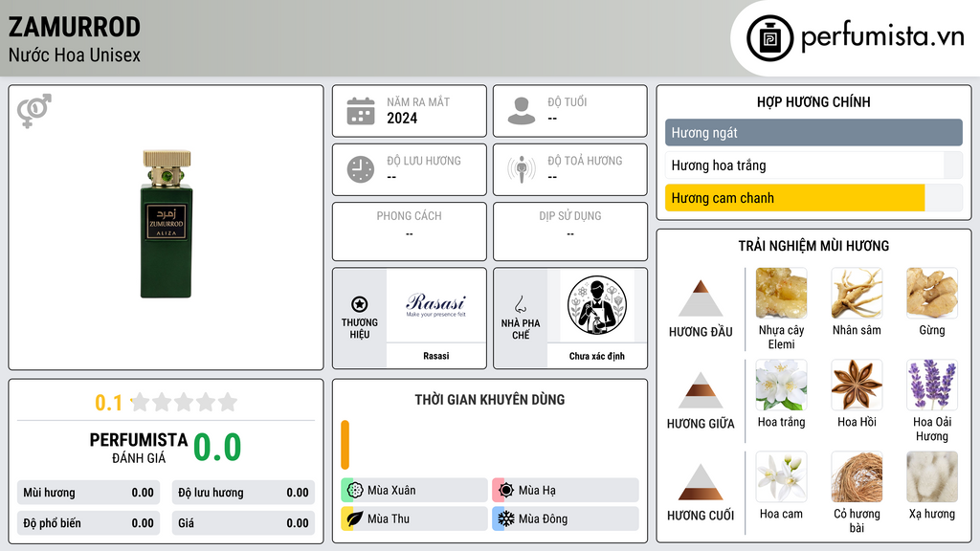The height and width of the screenshot is (551, 980).
Task: Click the person icon for Độ tuổi
Action: [522, 111]
